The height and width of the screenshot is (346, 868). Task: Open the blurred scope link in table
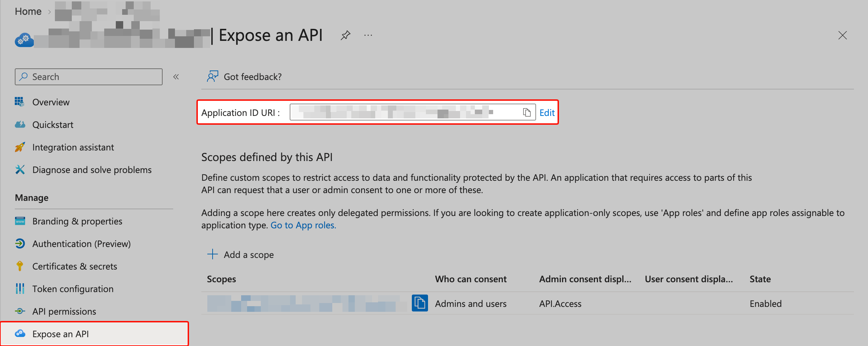[307, 303]
